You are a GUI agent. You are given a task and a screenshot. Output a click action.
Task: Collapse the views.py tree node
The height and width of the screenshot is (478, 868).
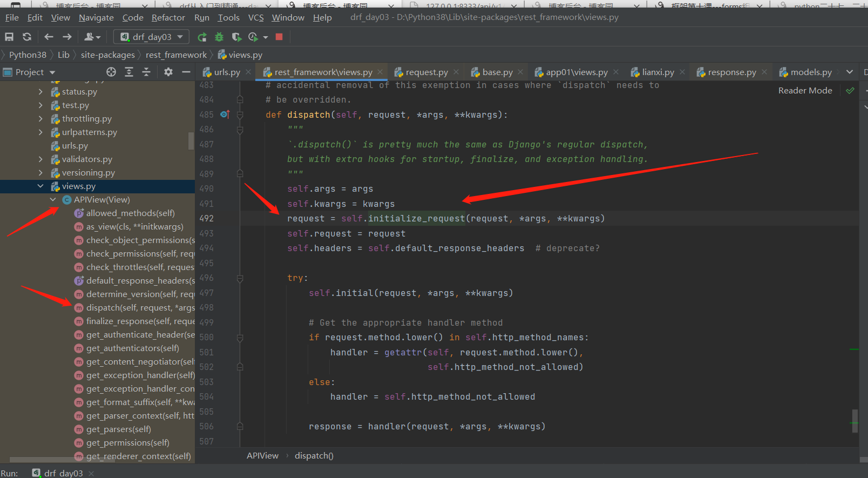[40, 186]
